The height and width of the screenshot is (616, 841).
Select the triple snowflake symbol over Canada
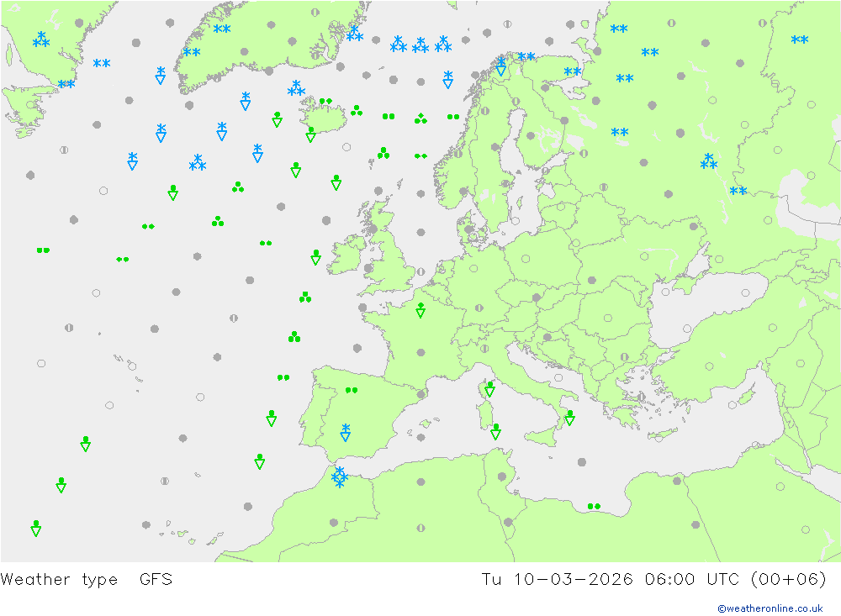click(40, 39)
